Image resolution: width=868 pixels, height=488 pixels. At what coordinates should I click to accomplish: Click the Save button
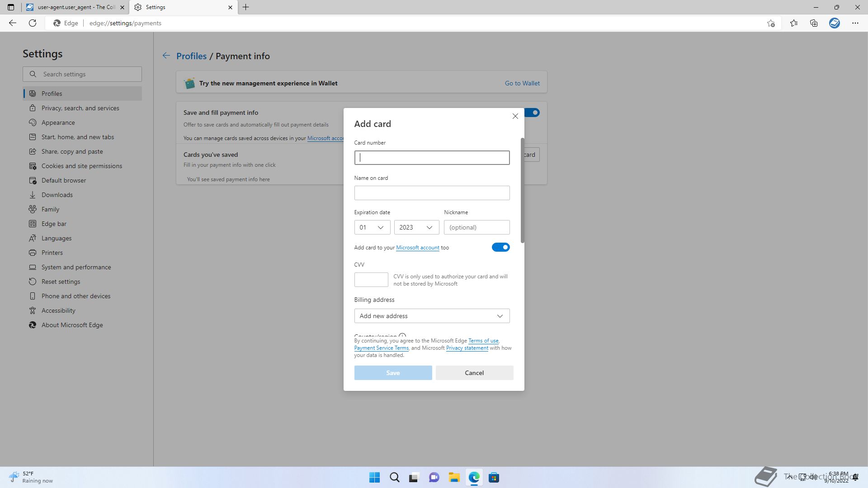pyautogui.click(x=393, y=373)
